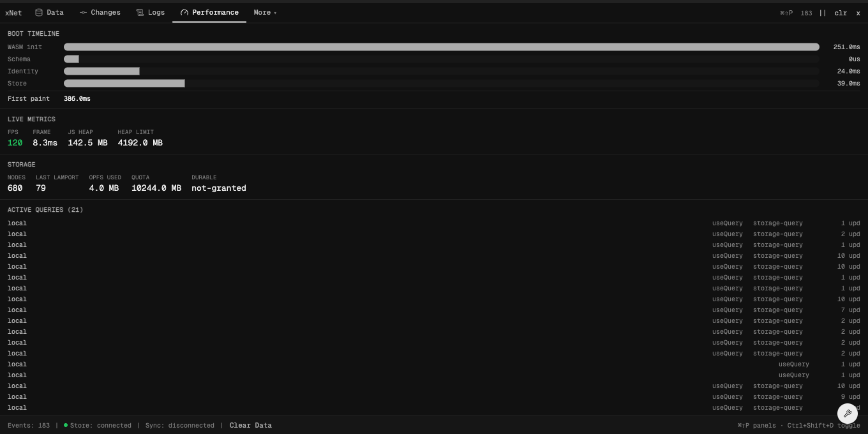Click the heap limit 4192.0 MB value
868x434 pixels.
(x=140, y=143)
